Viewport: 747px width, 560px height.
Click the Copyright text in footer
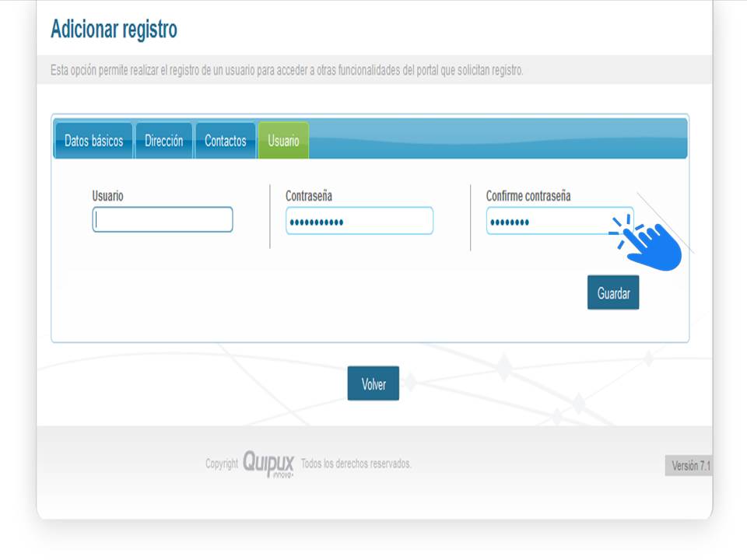tap(222, 464)
